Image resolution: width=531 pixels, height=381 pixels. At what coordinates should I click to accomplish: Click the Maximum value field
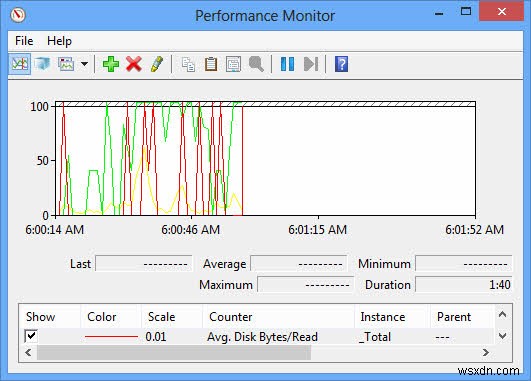pos(305,284)
